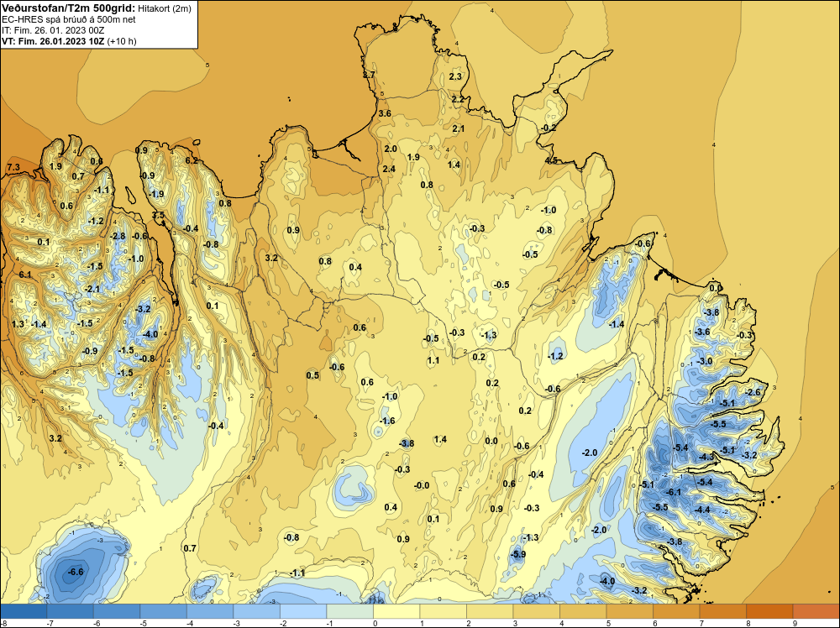
Task: Click the '-3.6' temperature value on the map
Action: tap(701, 332)
